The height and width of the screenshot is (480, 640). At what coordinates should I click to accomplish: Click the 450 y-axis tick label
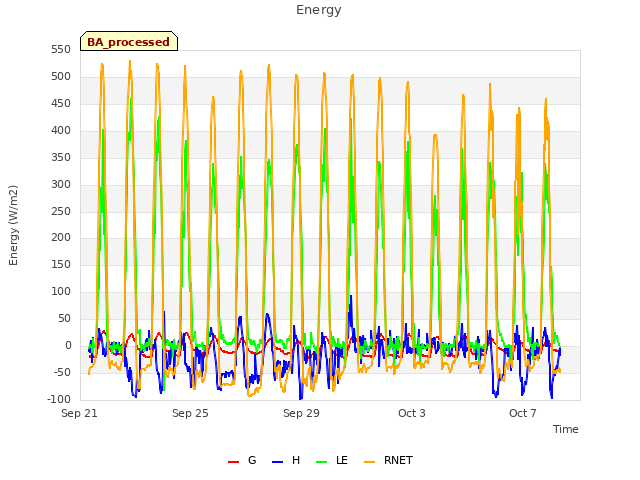click(61, 103)
